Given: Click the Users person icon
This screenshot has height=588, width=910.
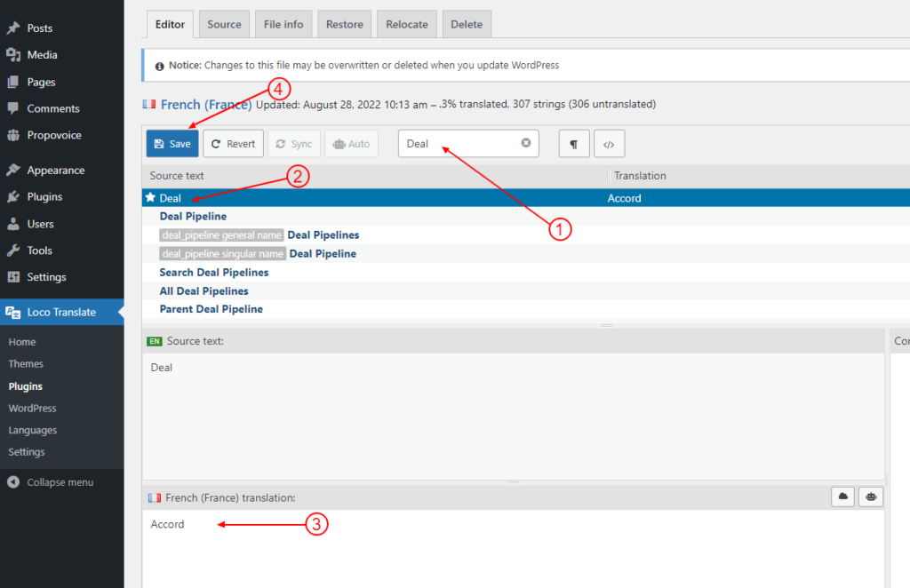Looking at the screenshot, I should pos(13,224).
